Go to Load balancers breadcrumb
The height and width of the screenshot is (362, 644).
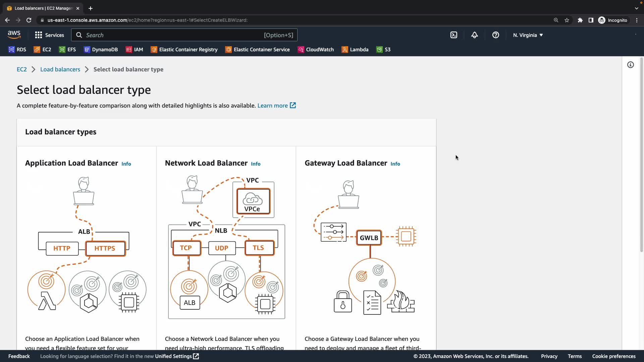[x=60, y=69]
